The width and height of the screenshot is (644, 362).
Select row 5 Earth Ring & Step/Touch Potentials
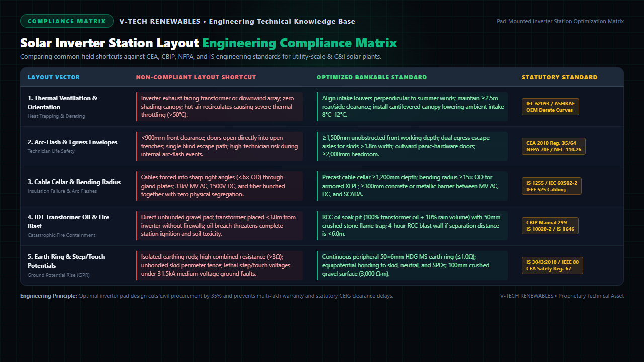click(322, 265)
